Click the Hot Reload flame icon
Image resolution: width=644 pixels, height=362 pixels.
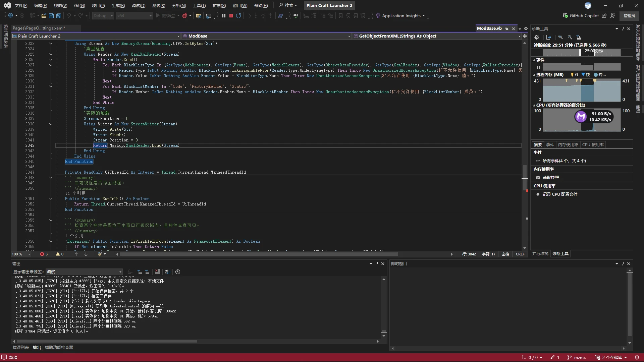tap(184, 16)
